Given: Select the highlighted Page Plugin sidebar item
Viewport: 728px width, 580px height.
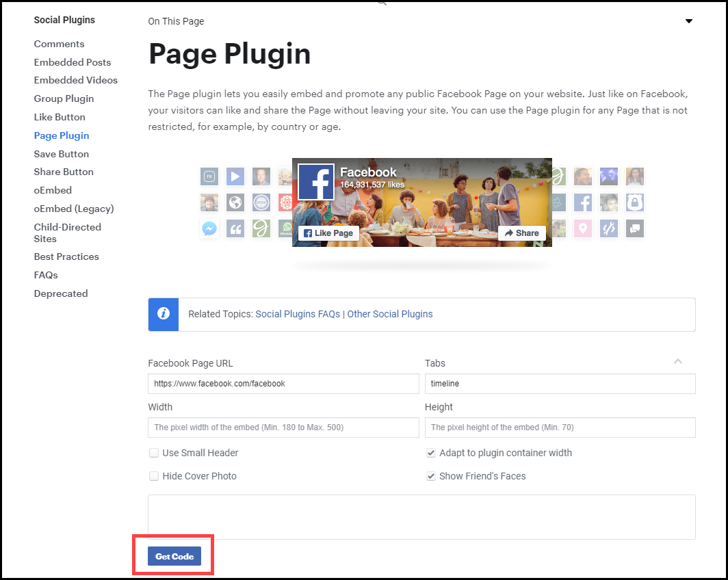Looking at the screenshot, I should click(x=62, y=135).
